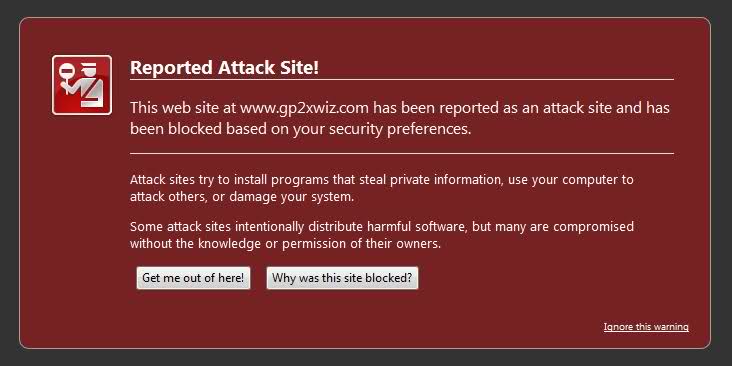The height and width of the screenshot is (366, 732).
Task: Click the word 'compromised' in the last paragraph
Action: tap(593, 227)
